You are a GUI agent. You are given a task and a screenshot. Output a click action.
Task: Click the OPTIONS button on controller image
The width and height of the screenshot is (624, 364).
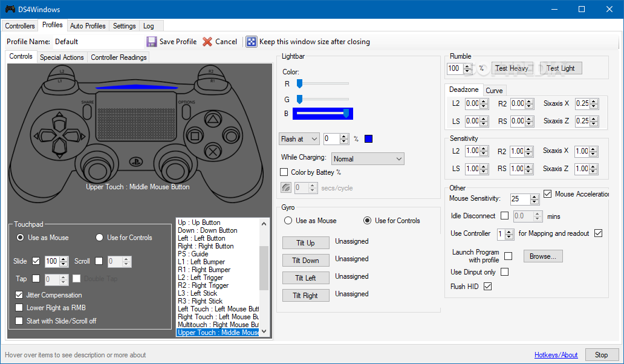click(x=186, y=112)
